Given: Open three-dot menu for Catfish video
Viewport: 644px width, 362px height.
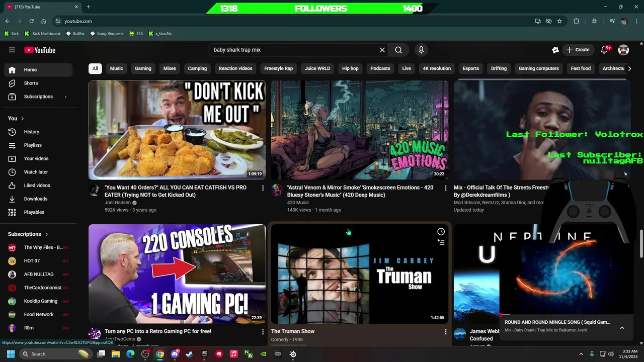Looking at the screenshot, I should pos(263,188).
